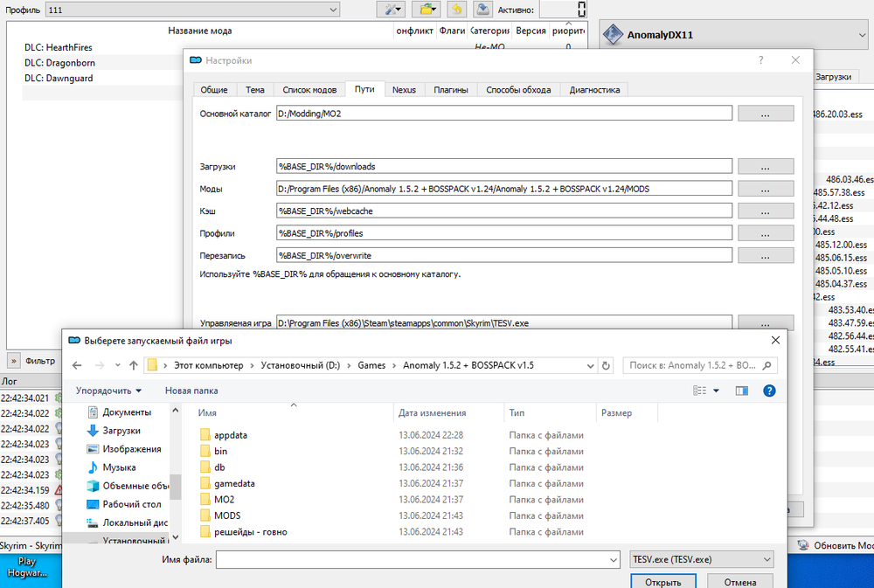Open the Упорядочить dropdown menu
This screenshot has height=588, width=874.
tap(108, 391)
